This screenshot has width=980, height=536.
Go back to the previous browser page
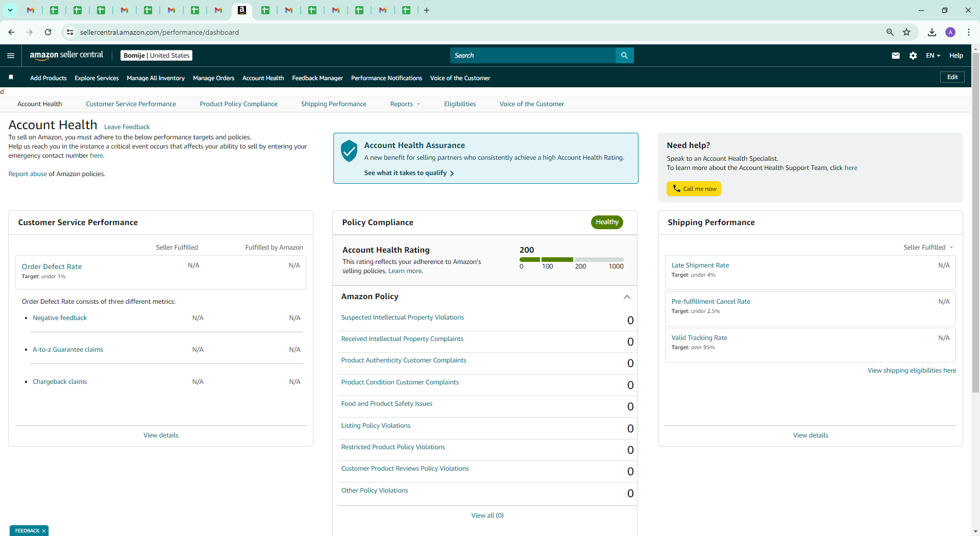click(x=11, y=32)
